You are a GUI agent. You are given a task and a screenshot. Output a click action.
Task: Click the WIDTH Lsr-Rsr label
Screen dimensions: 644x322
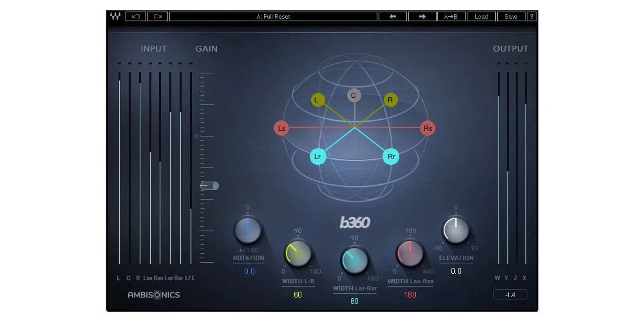pos(354,289)
